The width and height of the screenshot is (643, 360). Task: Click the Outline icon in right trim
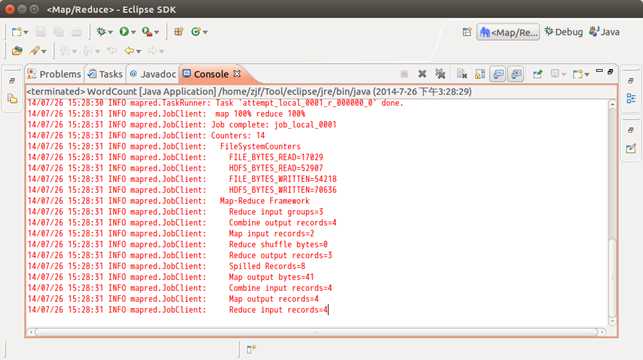tap(631, 98)
